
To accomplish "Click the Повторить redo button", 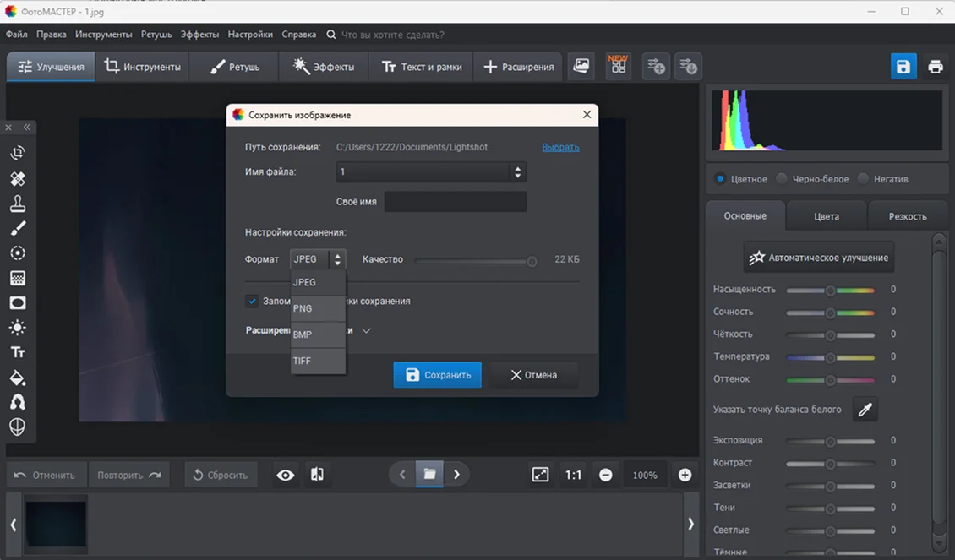I will 129,475.
